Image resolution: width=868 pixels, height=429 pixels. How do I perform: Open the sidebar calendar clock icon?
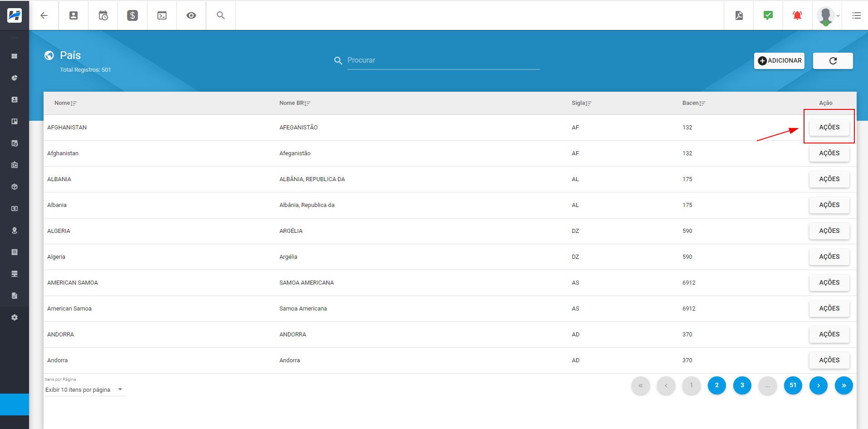tap(15, 143)
